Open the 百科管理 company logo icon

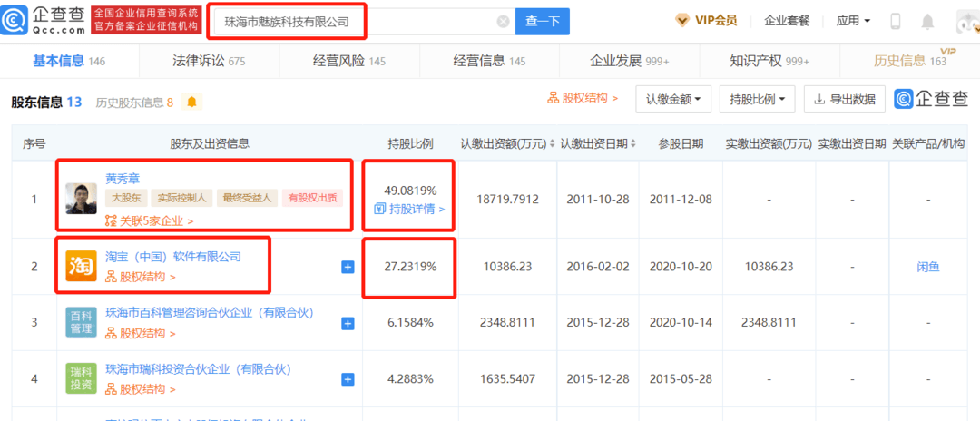pos(82,322)
